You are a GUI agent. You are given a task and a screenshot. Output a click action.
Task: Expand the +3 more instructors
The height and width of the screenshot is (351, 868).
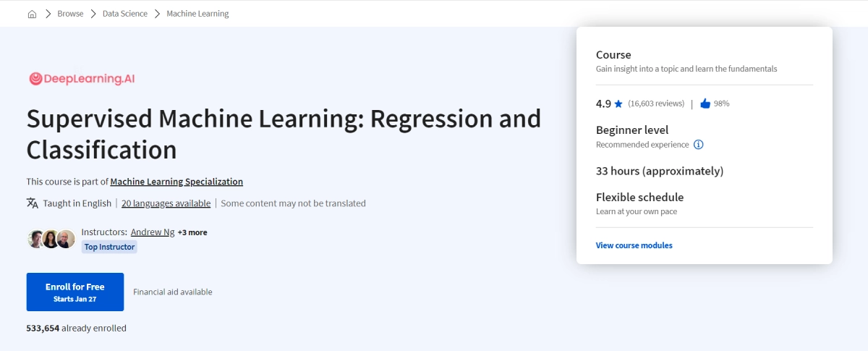192,232
